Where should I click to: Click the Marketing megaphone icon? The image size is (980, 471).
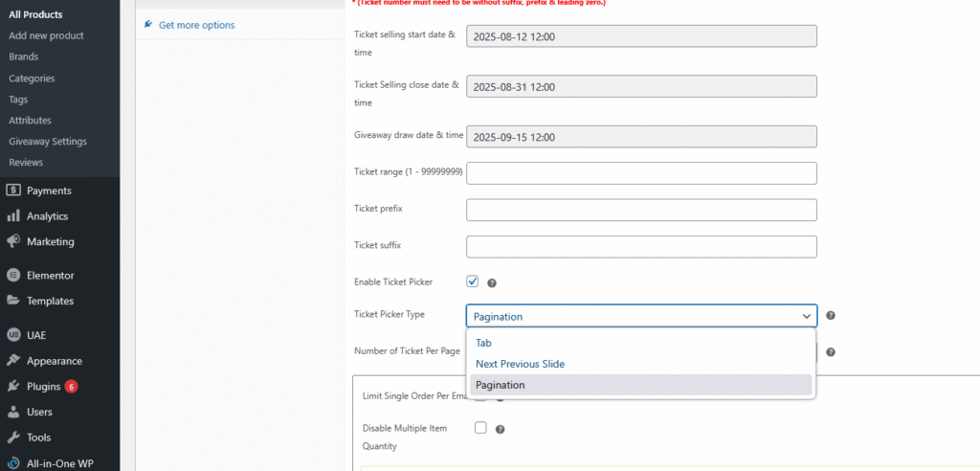[13, 241]
